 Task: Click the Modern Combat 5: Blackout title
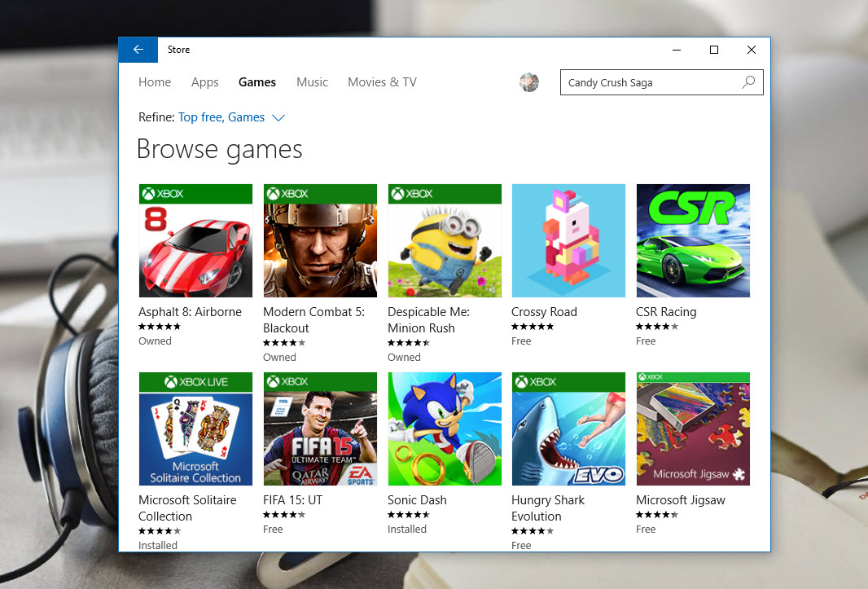pyautogui.click(x=313, y=319)
